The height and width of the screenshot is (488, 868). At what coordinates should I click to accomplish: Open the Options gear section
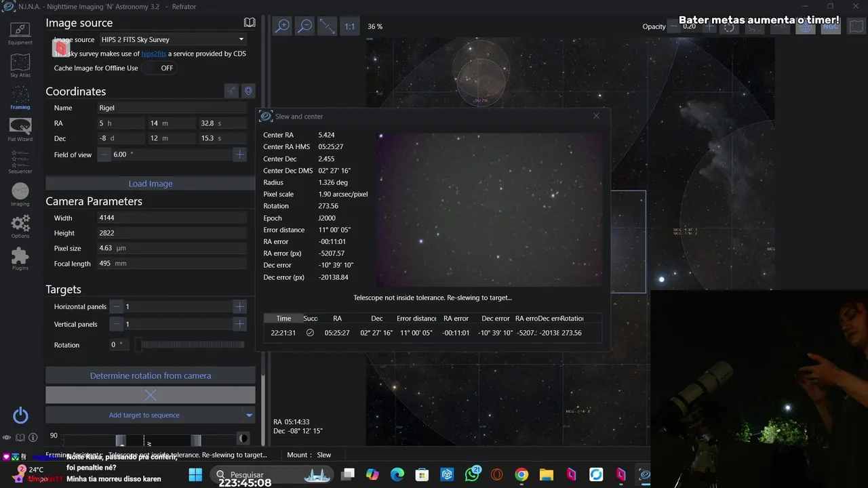20,226
